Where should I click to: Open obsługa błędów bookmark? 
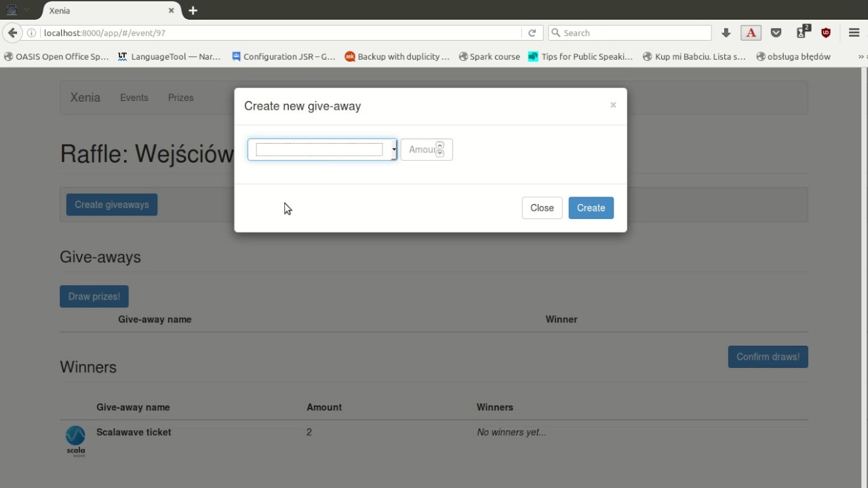(x=793, y=57)
